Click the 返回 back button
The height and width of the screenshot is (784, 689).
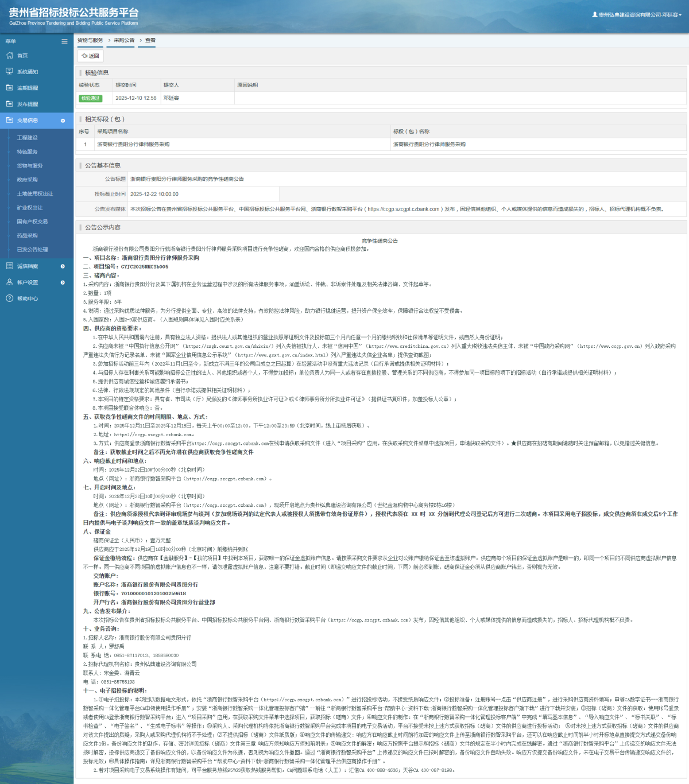click(90, 56)
